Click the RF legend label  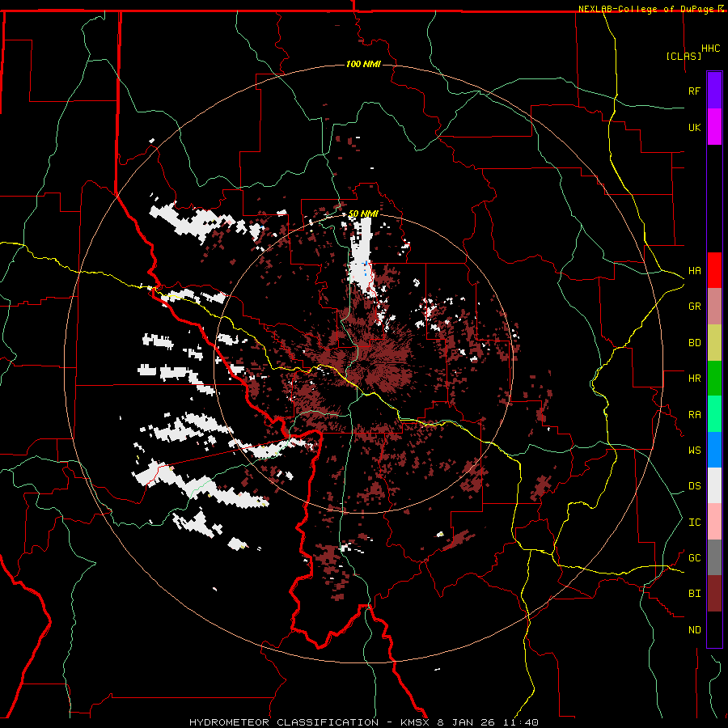694,91
